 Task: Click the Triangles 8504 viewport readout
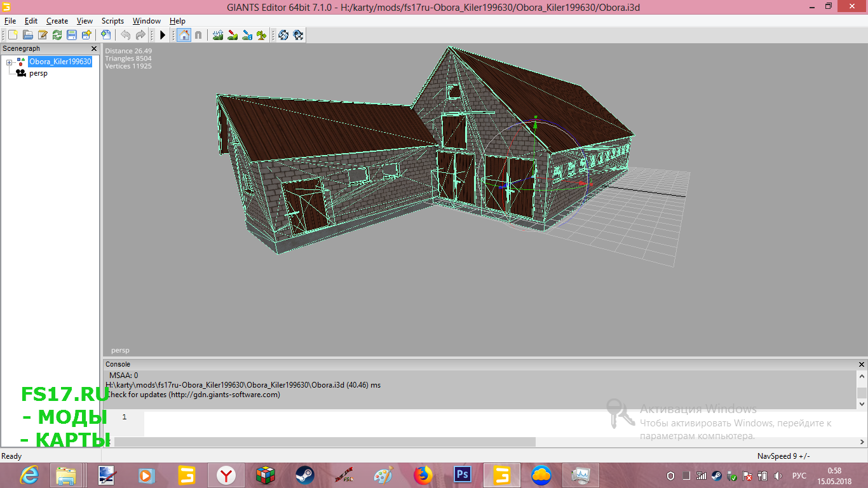[x=128, y=58]
